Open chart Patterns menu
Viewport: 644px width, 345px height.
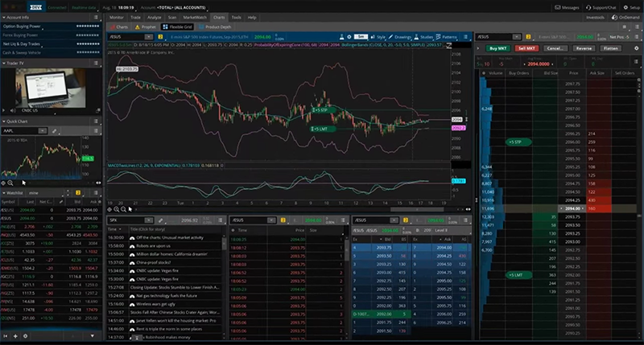pyautogui.click(x=447, y=37)
